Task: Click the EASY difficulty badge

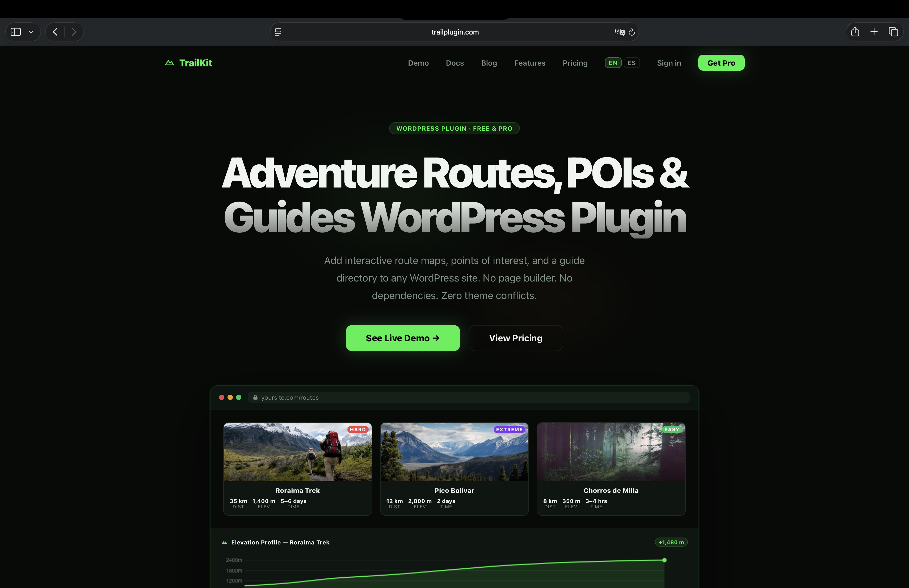Action: pyautogui.click(x=671, y=429)
